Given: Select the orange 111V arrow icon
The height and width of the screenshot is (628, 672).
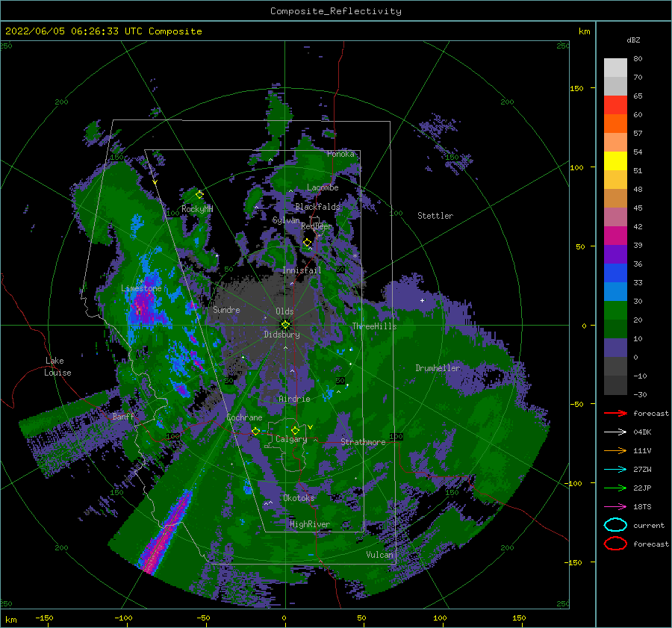Looking at the screenshot, I should coord(615,450).
